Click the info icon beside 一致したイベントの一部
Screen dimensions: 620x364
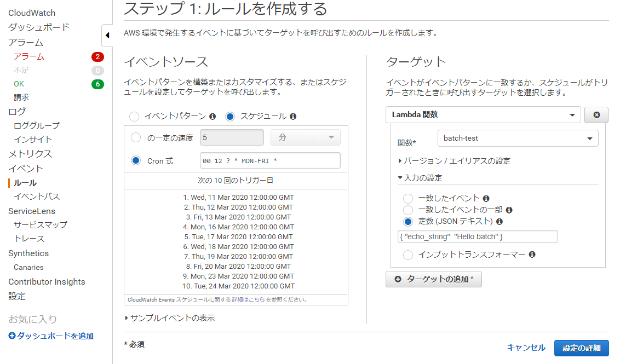509,210
